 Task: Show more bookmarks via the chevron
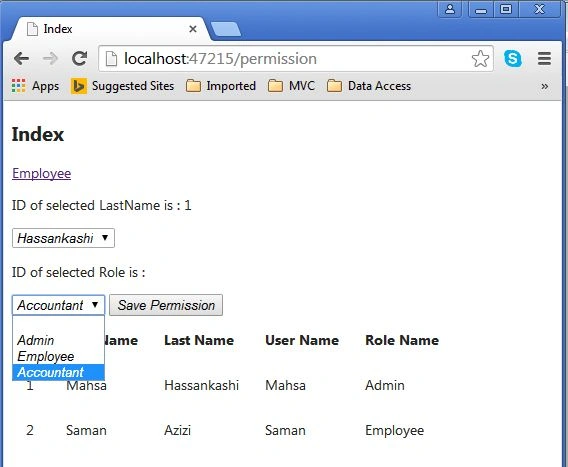(x=544, y=86)
